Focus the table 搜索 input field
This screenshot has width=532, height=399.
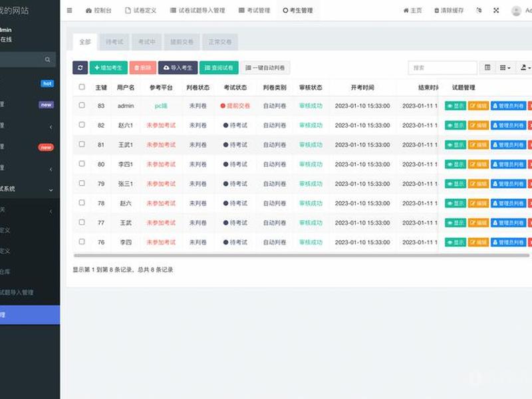click(442, 68)
